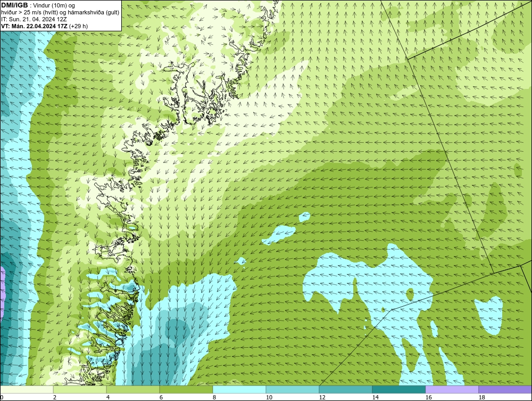Click the legend value '2'
Viewport: 532px width, 401px height.
click(x=55, y=397)
